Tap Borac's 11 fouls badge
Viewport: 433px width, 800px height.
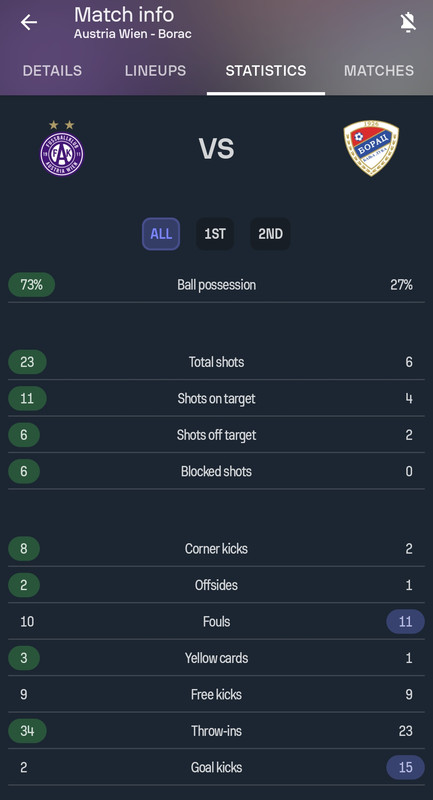405,621
